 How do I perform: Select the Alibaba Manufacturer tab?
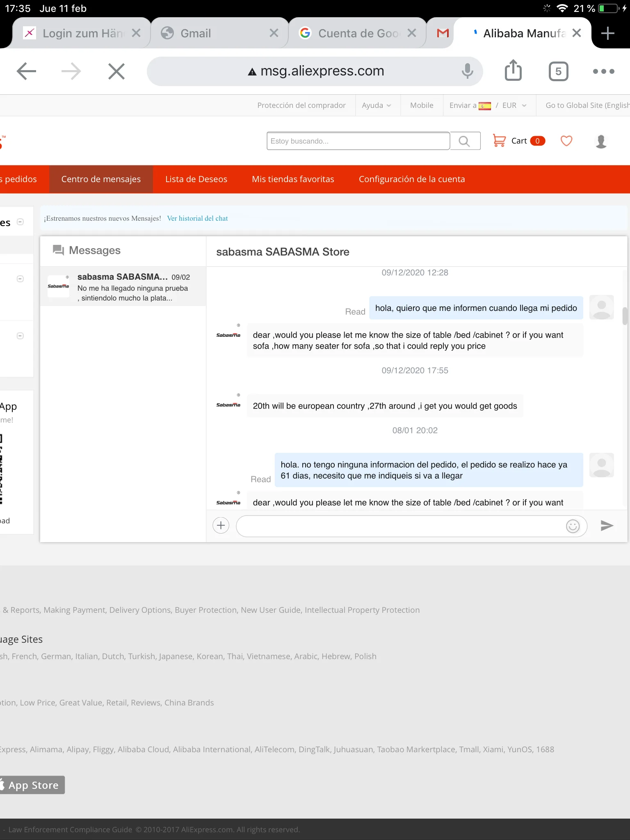click(523, 33)
